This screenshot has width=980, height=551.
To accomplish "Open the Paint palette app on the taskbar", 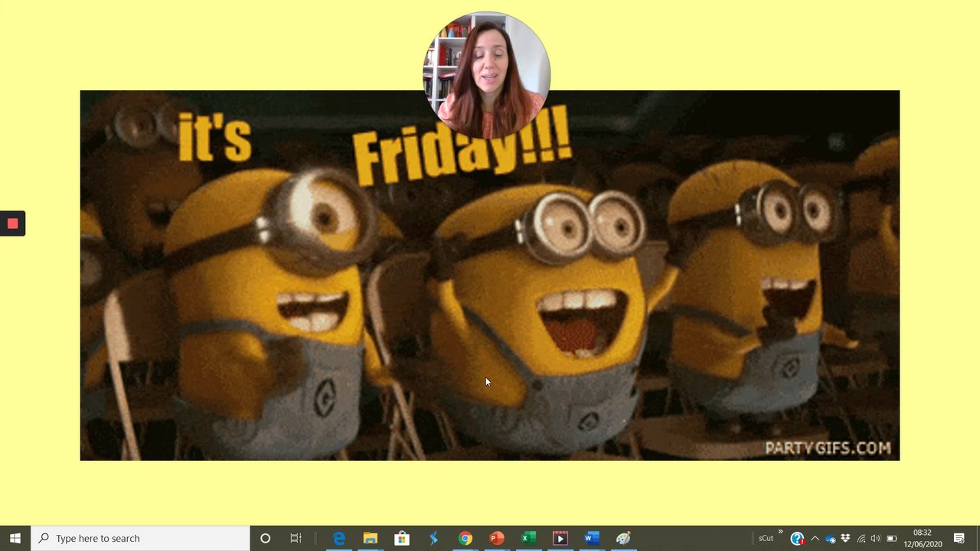I will point(623,538).
